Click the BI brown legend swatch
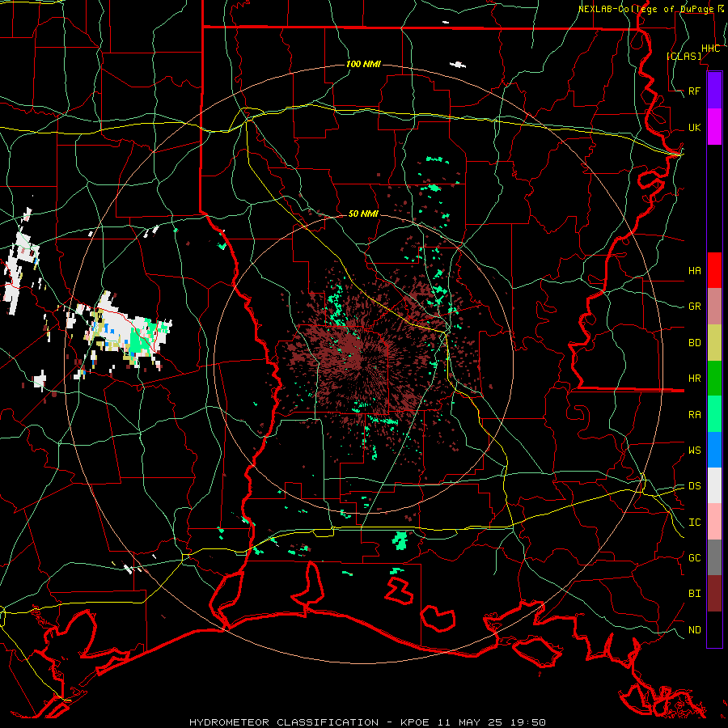 [x=714, y=594]
